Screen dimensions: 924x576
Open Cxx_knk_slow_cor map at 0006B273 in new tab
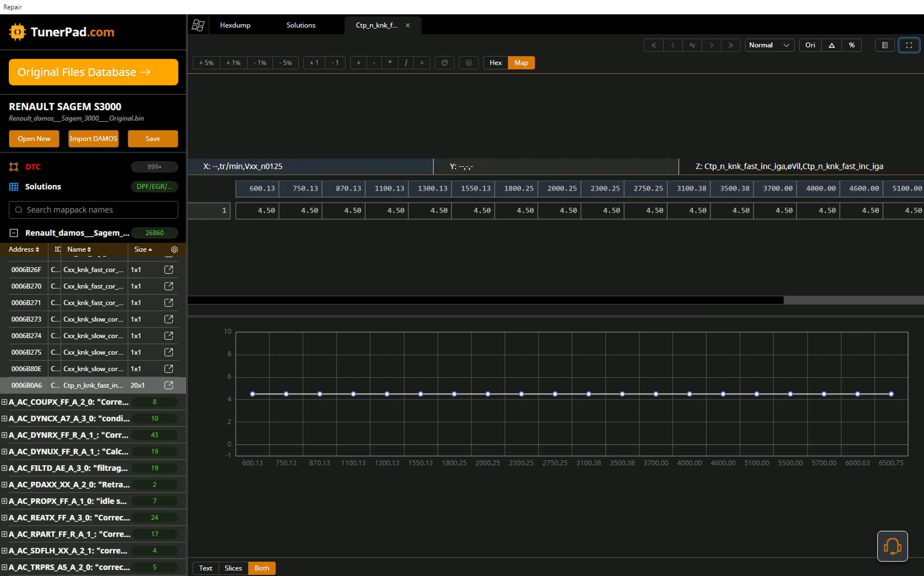(169, 319)
